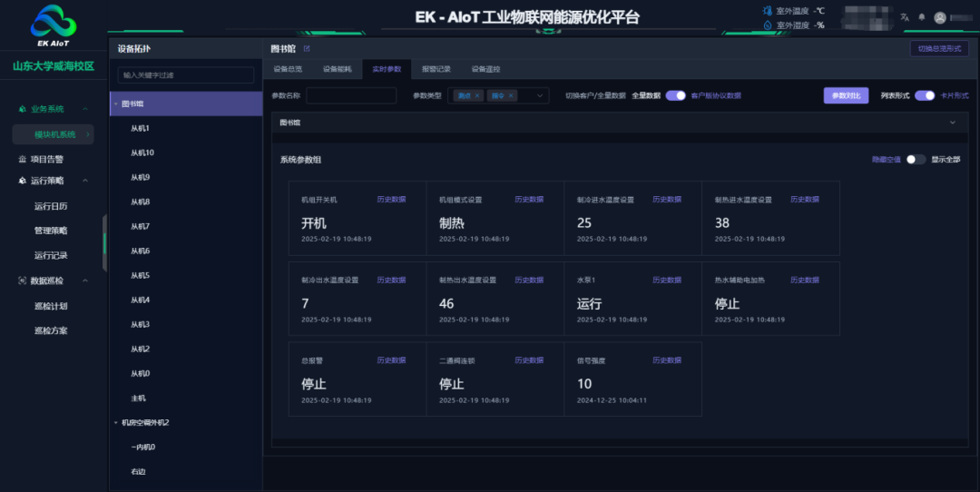Open 历史数据 for 机组模式设置
This screenshot has height=492, width=980.
click(x=529, y=200)
